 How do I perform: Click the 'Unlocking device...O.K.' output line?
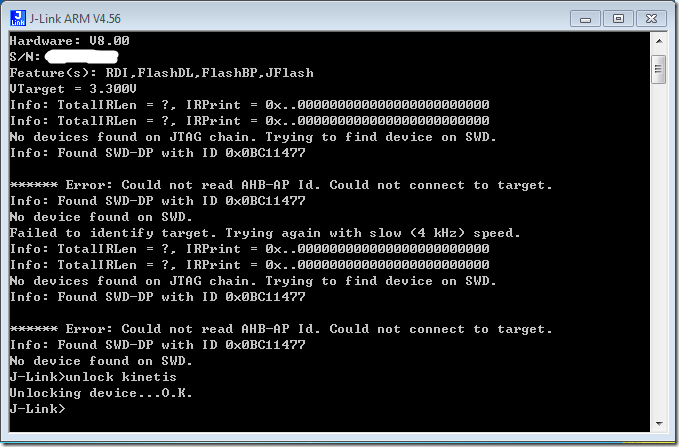(x=100, y=393)
